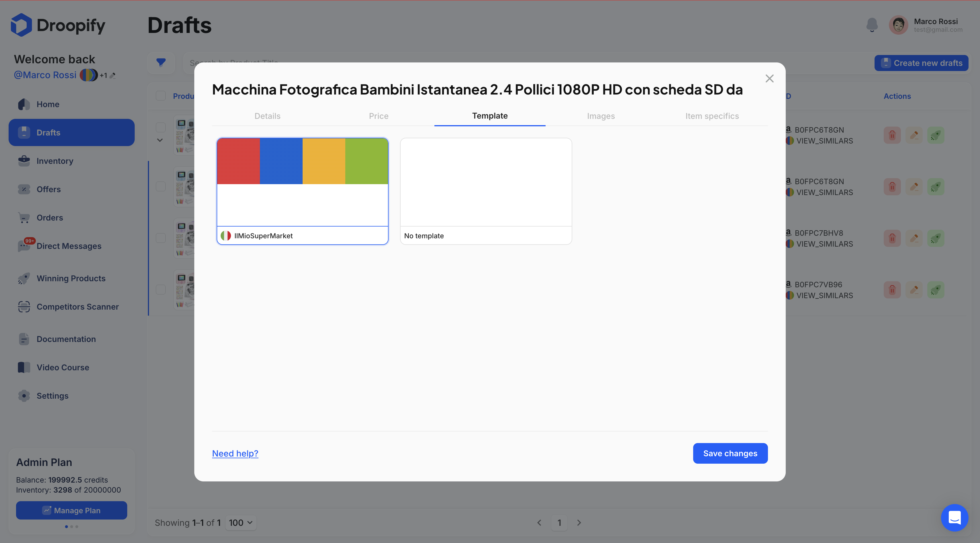
Task: Open the 100 results-per-page dropdown
Action: [240, 522]
